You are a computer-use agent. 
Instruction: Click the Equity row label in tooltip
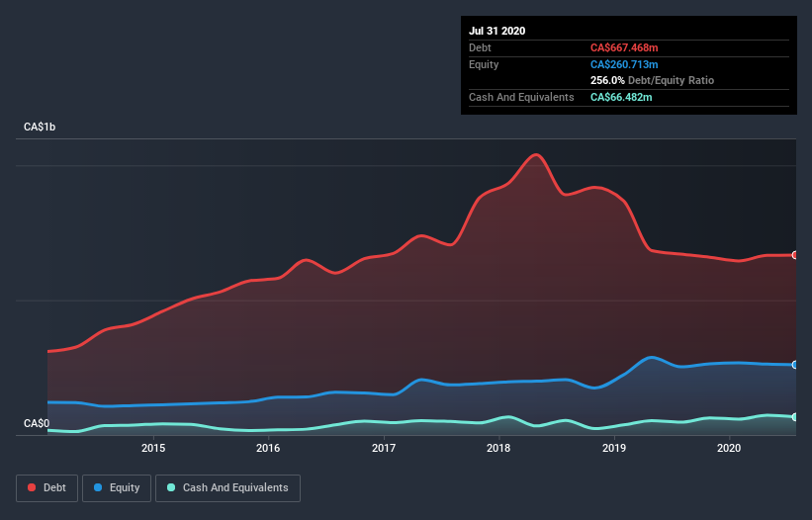click(484, 64)
